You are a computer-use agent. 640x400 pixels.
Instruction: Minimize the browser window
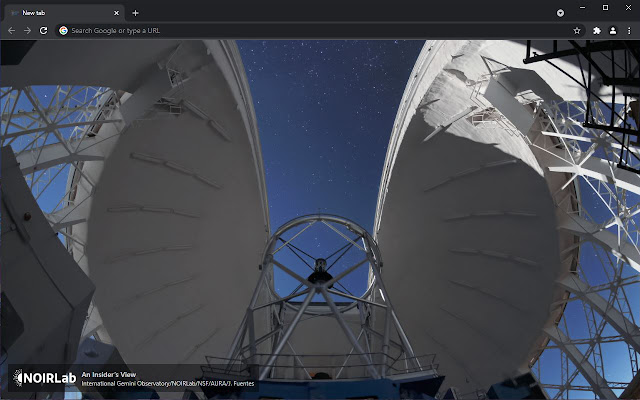585,8
